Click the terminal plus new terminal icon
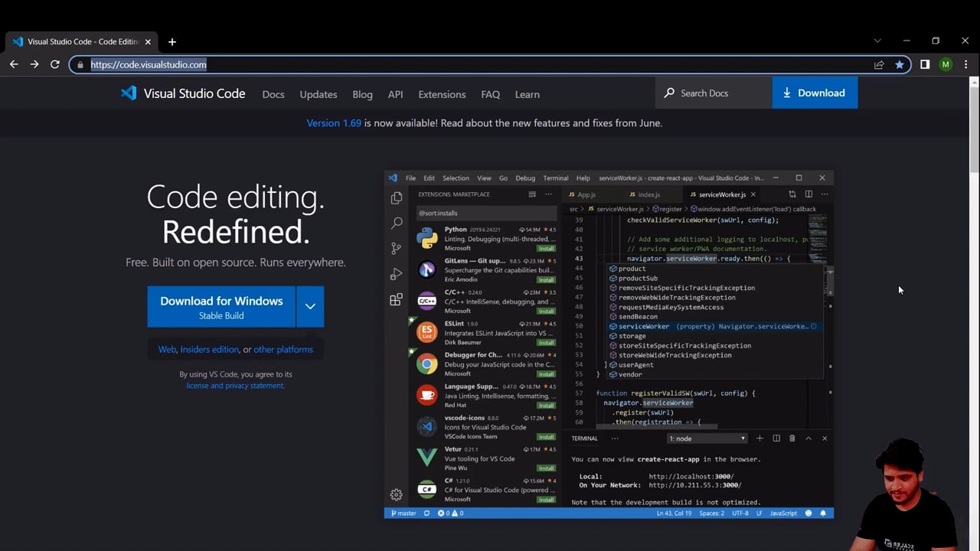 pos(759,439)
